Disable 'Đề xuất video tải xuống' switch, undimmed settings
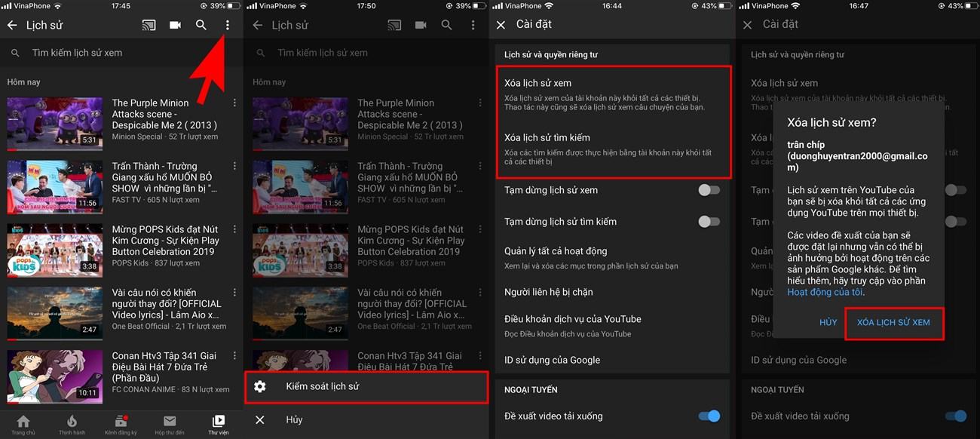Image resolution: width=980 pixels, height=439 pixels. (709, 416)
